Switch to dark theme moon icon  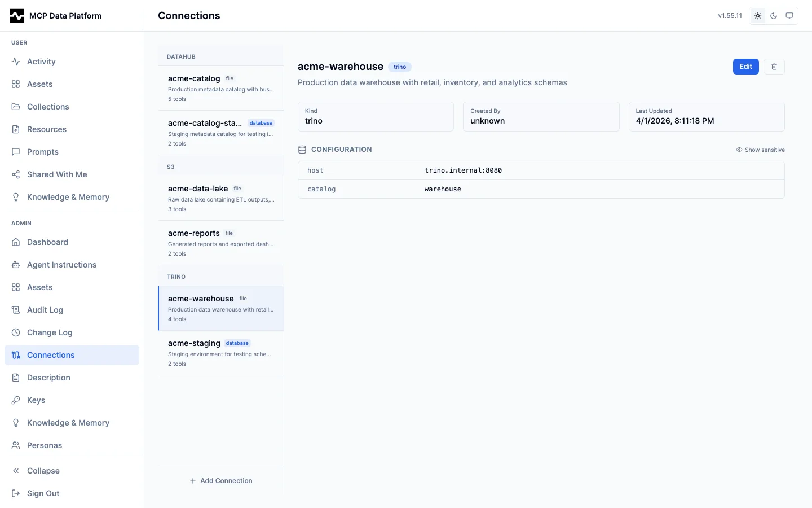774,16
